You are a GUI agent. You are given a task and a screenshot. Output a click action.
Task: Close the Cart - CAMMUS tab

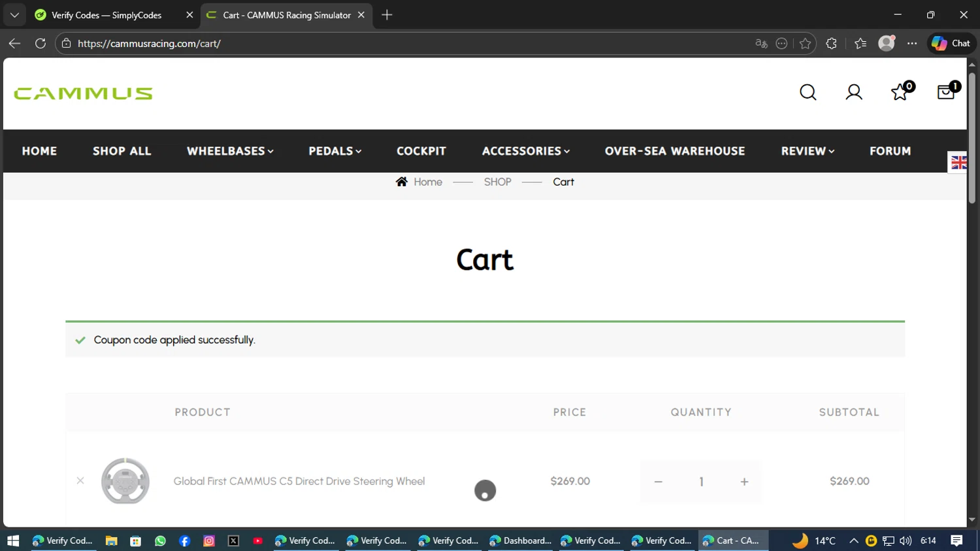coord(361,15)
